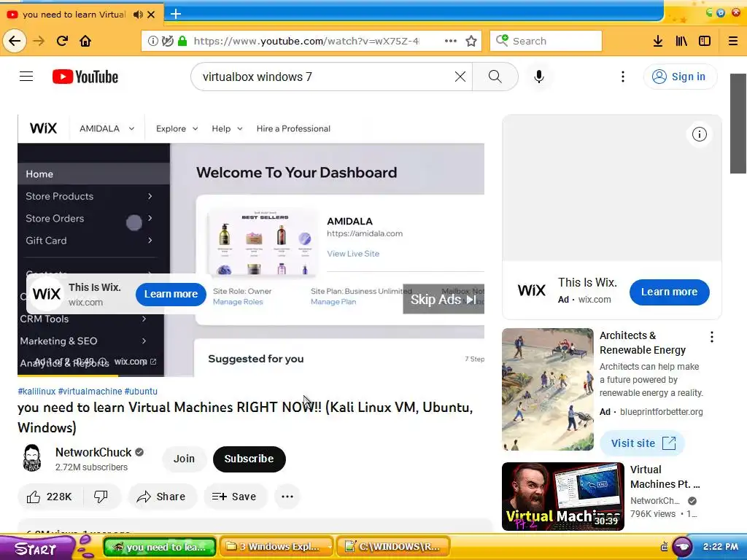
Task: Click wix.com link in ad overlay bar
Action: click(135, 362)
